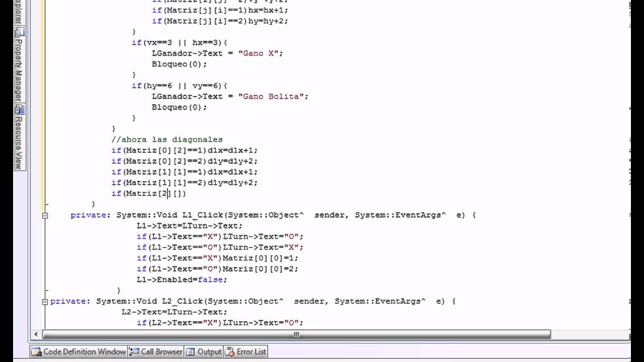The image size is (644, 362).
Task: Click 'if(Matriz[0][2]==1)d1x=d1x+1;' line
Action: pyautogui.click(x=185, y=150)
